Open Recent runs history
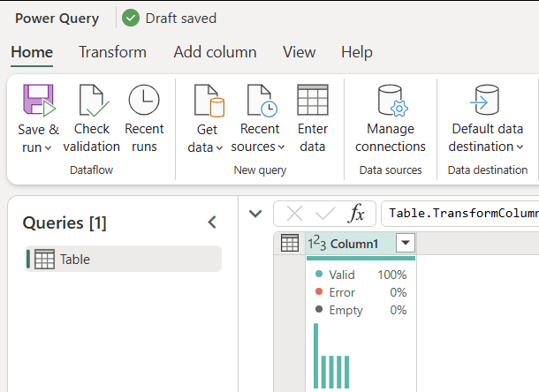 pos(144,101)
